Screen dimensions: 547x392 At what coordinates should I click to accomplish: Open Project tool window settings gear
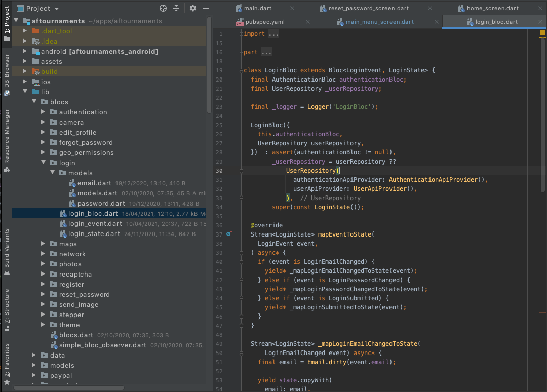click(x=192, y=8)
